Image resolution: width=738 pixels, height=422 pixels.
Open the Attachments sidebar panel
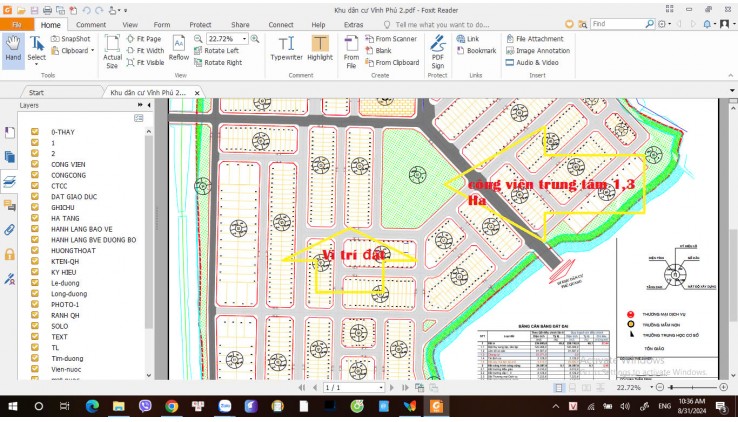[x=9, y=230]
